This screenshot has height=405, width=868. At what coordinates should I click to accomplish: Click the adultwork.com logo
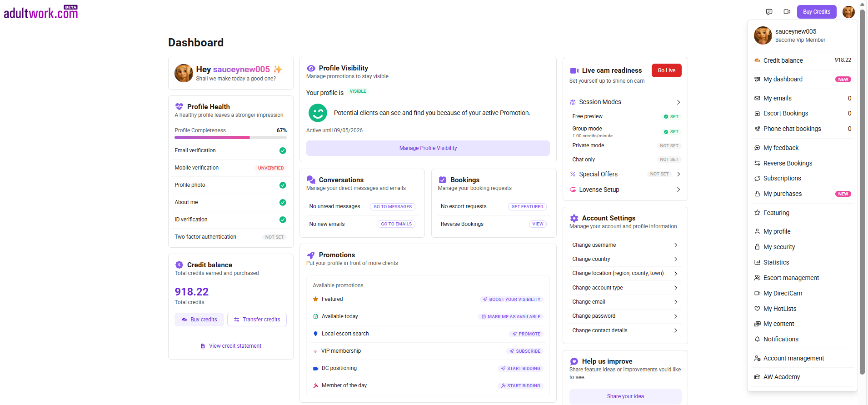tap(41, 12)
